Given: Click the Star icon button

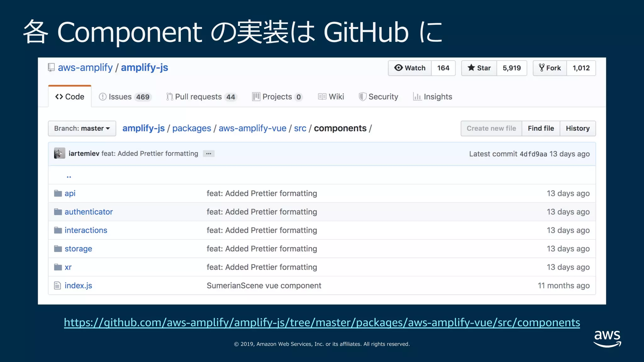Looking at the screenshot, I should pos(479,68).
